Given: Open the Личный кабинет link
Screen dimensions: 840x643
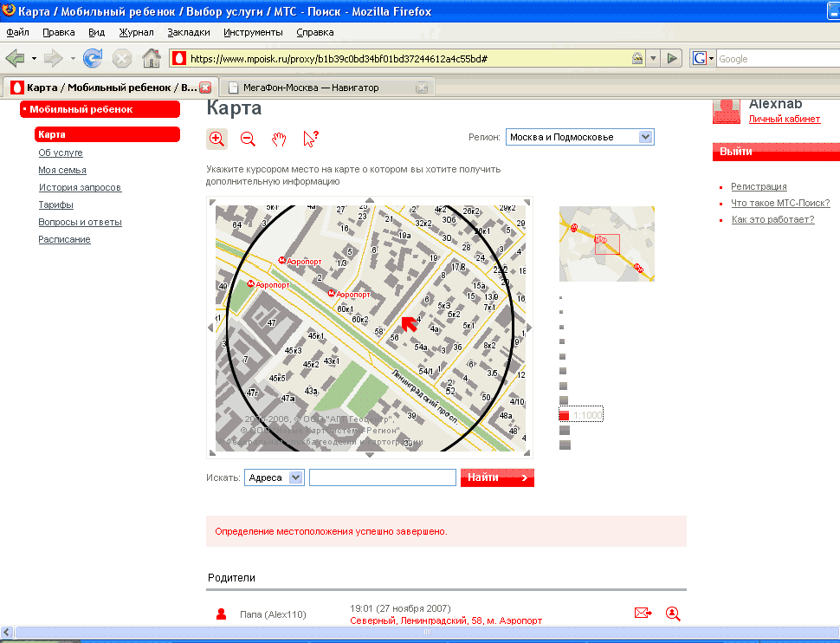Looking at the screenshot, I should pos(785,119).
